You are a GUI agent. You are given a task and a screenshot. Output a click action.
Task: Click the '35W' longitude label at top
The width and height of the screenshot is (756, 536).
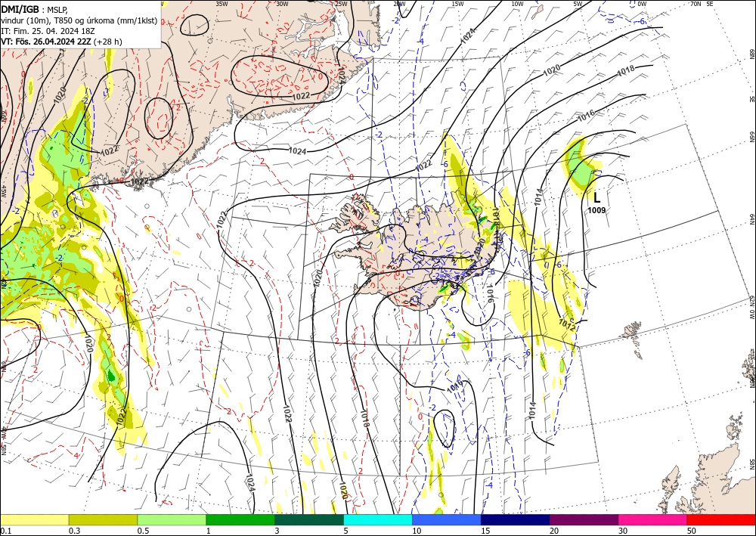coord(222,4)
